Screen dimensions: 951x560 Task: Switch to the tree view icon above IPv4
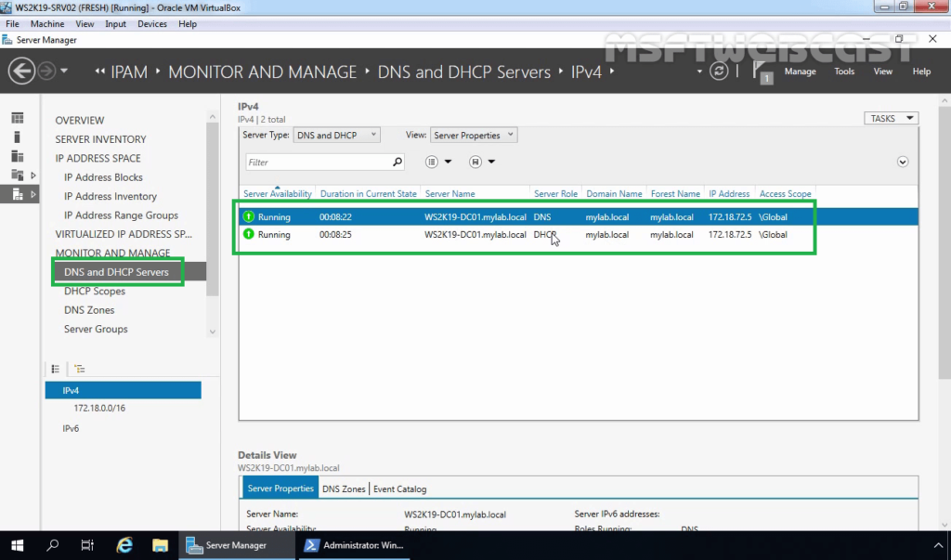coord(80,369)
